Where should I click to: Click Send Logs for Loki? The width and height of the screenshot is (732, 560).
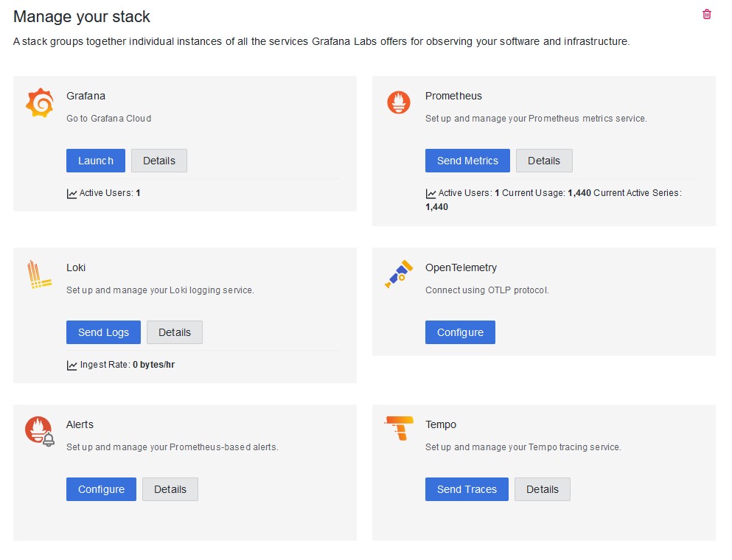click(x=103, y=332)
